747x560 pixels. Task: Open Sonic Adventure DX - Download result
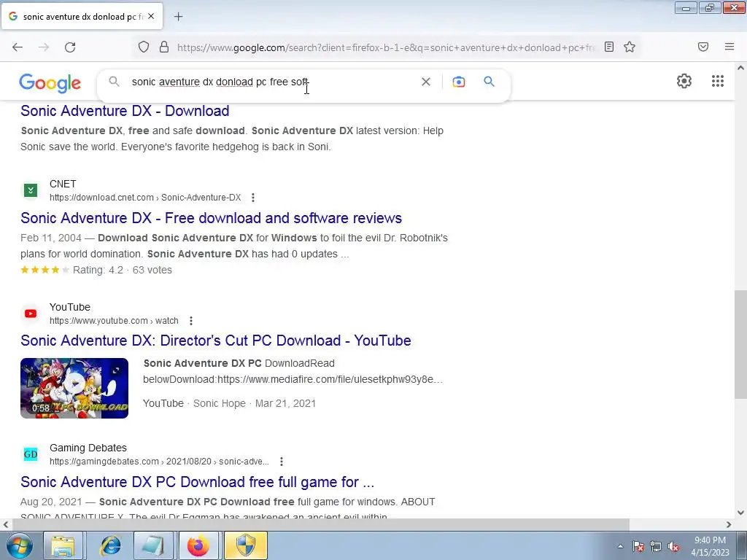point(125,111)
